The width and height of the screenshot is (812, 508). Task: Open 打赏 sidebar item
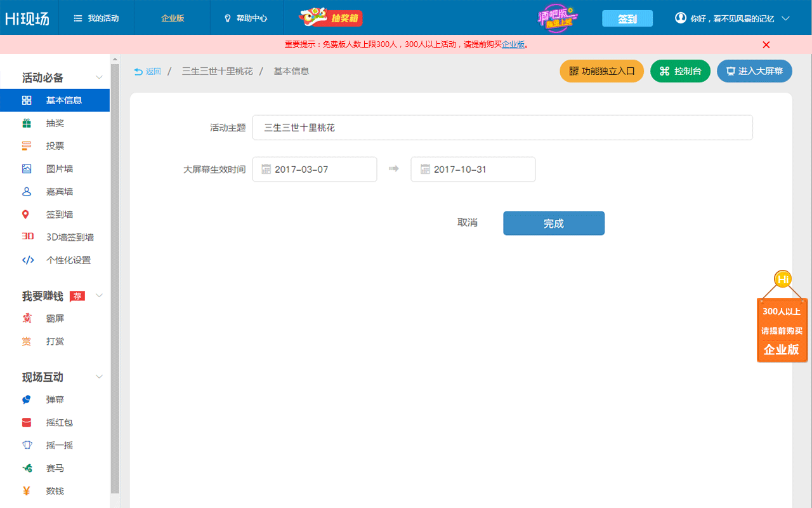coord(55,342)
